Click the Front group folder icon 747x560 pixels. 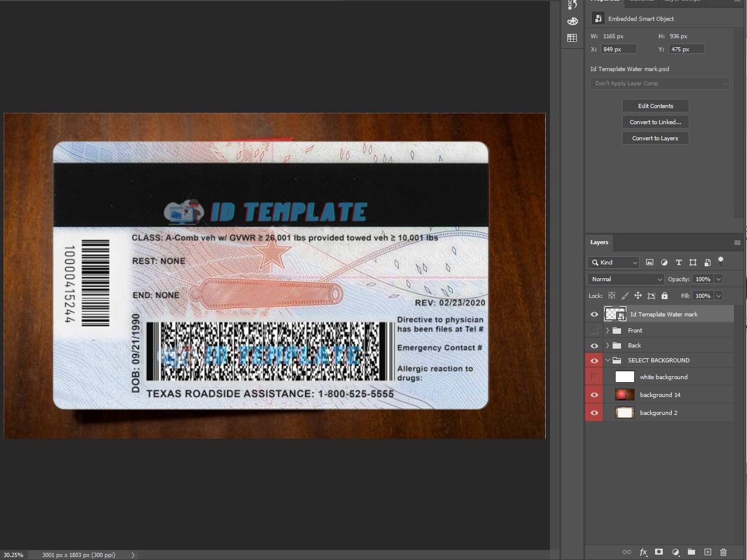point(617,330)
